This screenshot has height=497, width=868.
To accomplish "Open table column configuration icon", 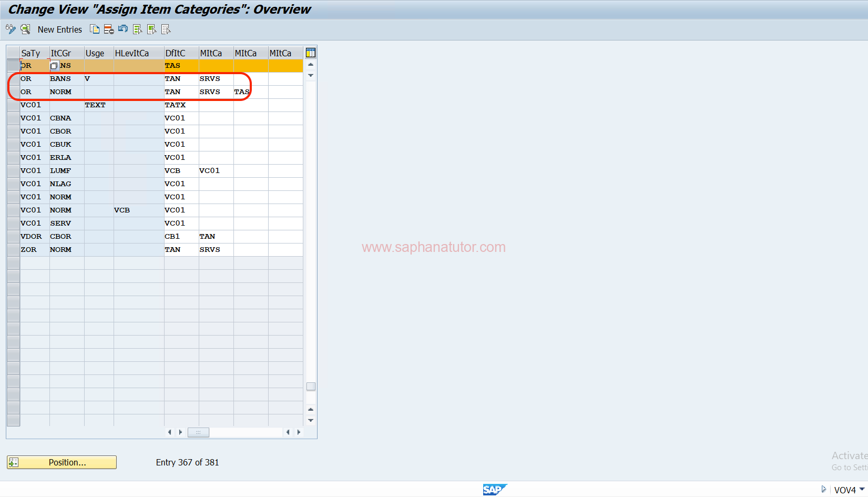I will coord(311,53).
